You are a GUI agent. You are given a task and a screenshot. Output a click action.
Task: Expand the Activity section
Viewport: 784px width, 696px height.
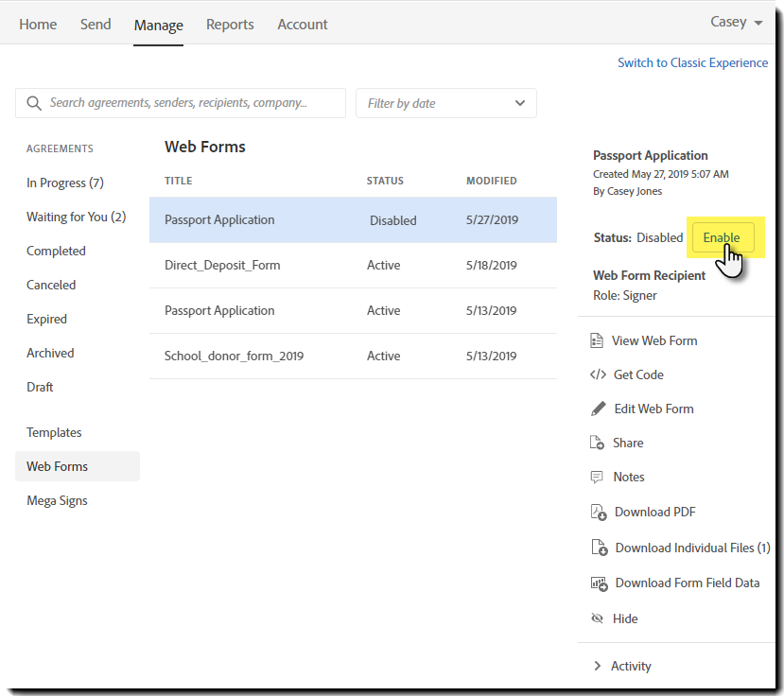click(x=598, y=666)
